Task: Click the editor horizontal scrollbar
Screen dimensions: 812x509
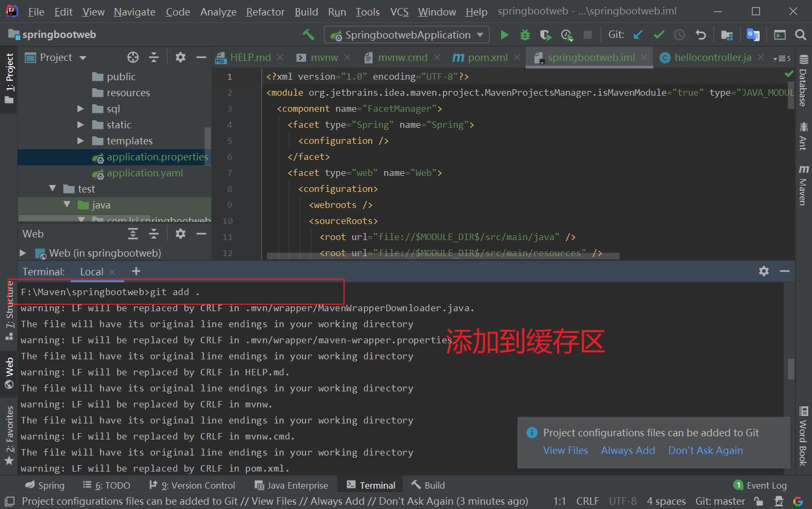Action: point(443,256)
